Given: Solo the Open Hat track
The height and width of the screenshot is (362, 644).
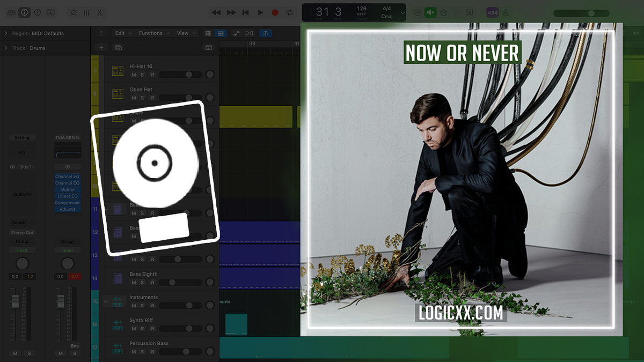Looking at the screenshot, I should point(142,98).
